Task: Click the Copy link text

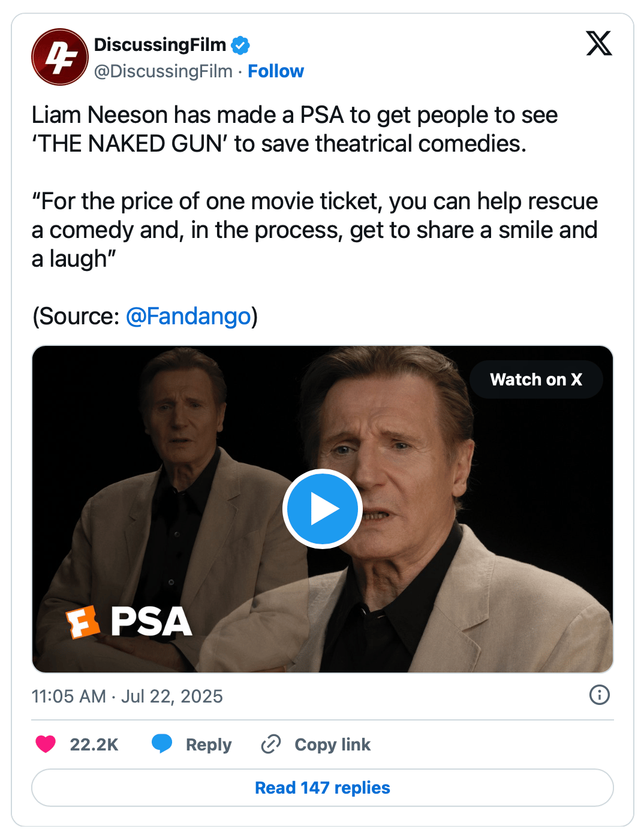Action: [332, 744]
